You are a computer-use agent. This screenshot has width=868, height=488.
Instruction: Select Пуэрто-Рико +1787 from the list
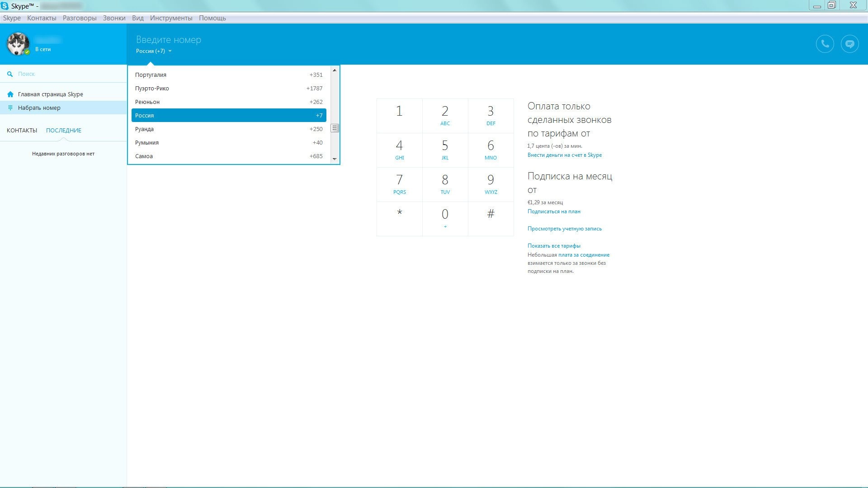point(229,88)
